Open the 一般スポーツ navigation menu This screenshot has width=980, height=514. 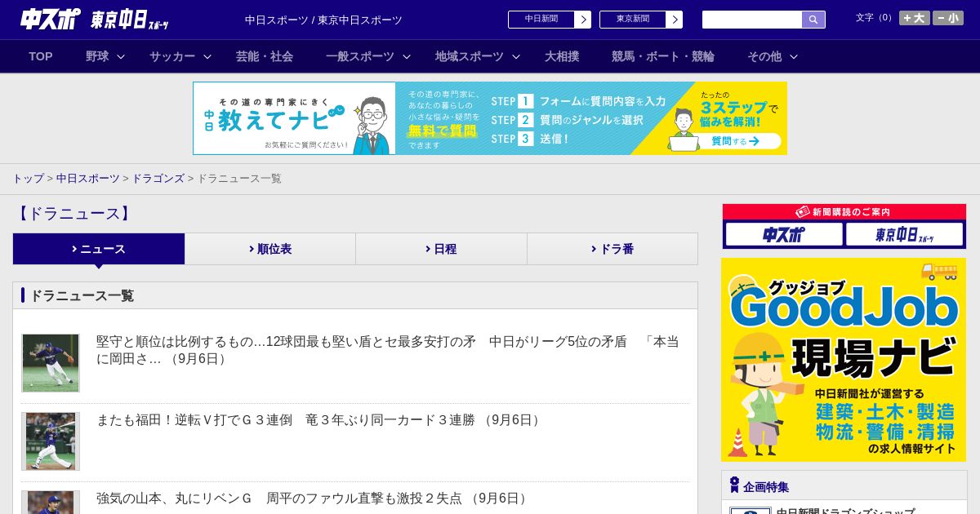(360, 56)
